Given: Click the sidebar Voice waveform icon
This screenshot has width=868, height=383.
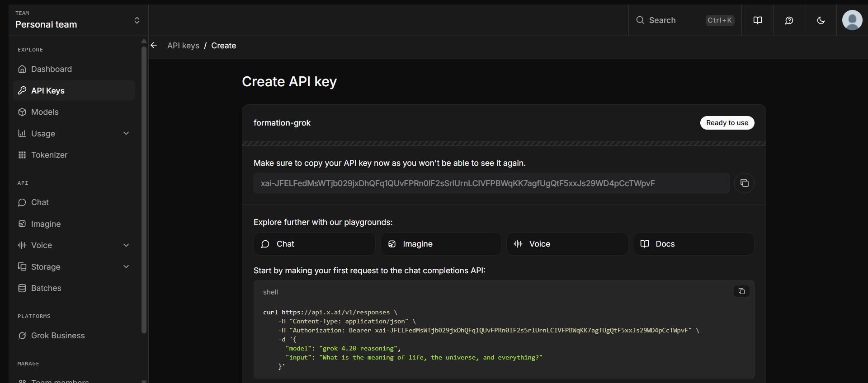Looking at the screenshot, I should coord(22,245).
